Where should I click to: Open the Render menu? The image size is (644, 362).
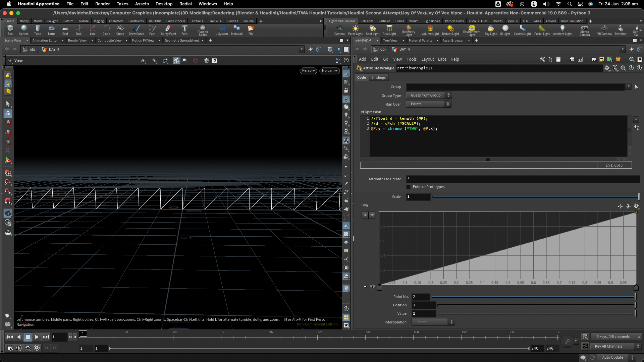click(102, 4)
